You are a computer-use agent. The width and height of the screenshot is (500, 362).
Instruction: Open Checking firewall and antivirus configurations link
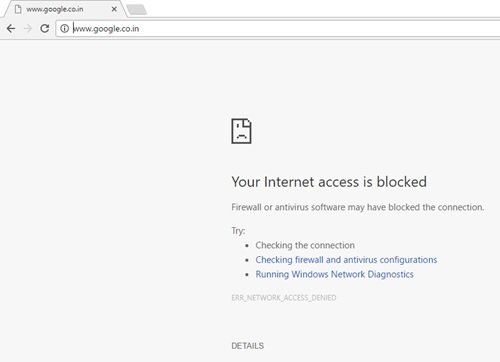[346, 260]
